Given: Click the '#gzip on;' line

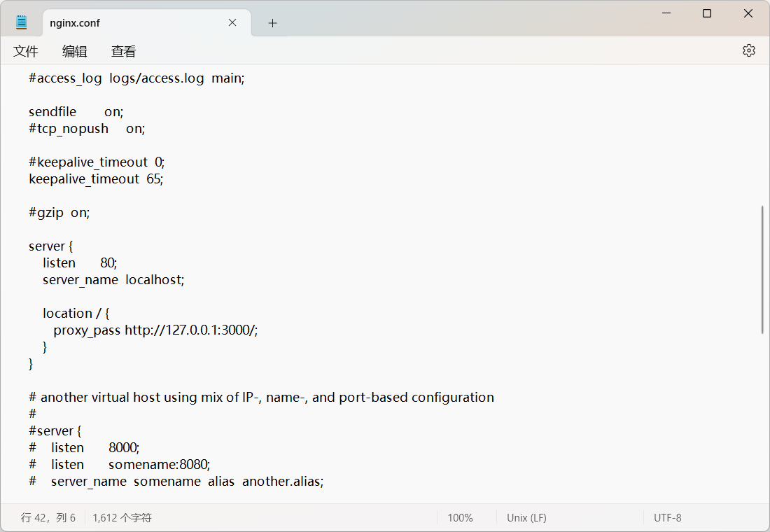Looking at the screenshot, I should [x=59, y=213].
